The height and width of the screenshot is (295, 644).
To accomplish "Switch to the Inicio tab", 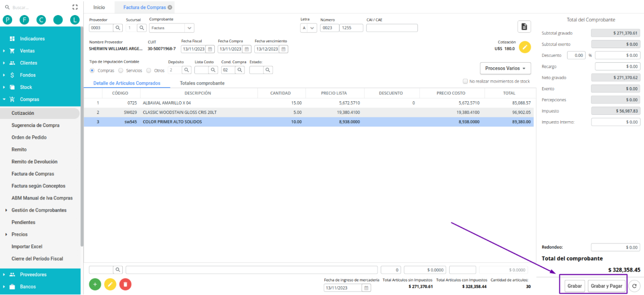I will [99, 8].
